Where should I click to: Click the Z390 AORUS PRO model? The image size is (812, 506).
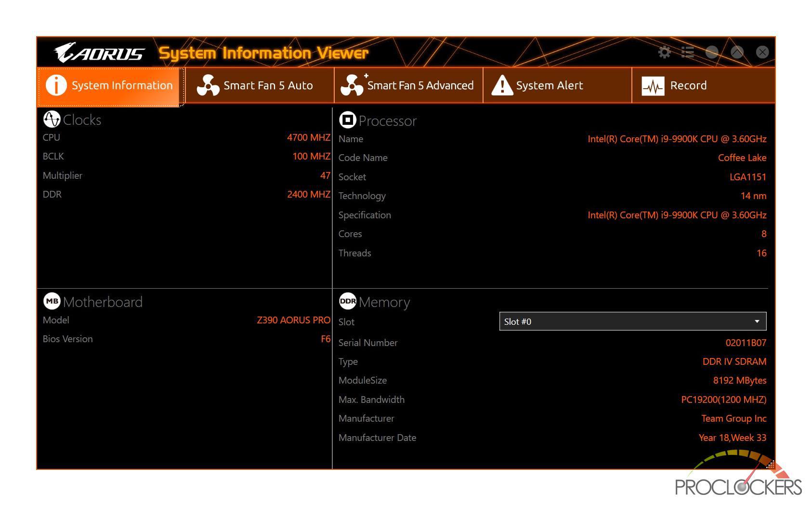point(293,320)
